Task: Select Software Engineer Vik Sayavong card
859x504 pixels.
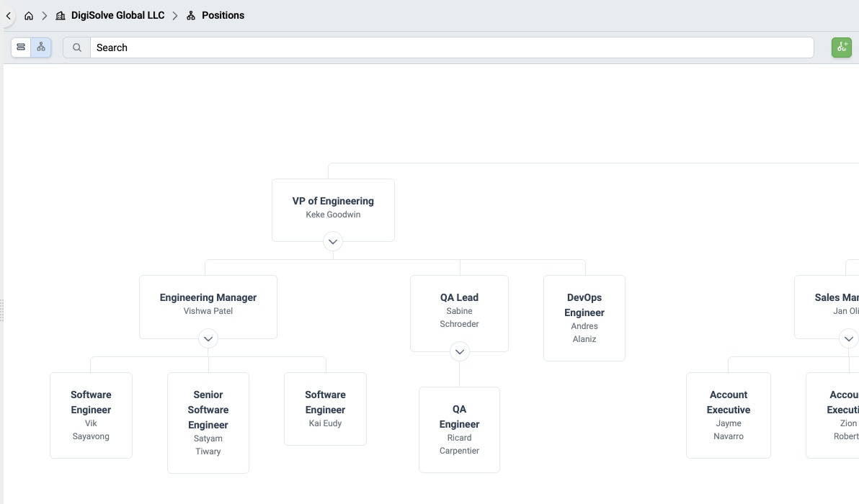Action: pos(91,415)
